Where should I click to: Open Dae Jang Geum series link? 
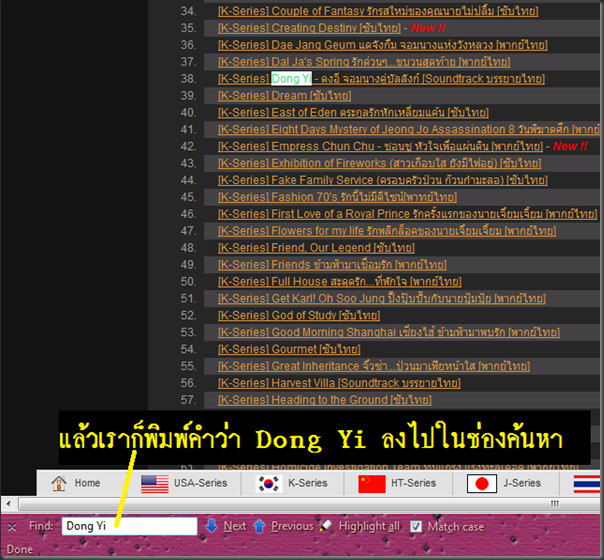(x=383, y=45)
